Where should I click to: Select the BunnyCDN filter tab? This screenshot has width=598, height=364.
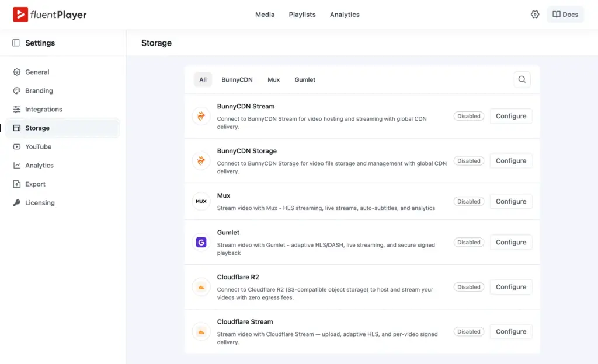click(x=237, y=79)
